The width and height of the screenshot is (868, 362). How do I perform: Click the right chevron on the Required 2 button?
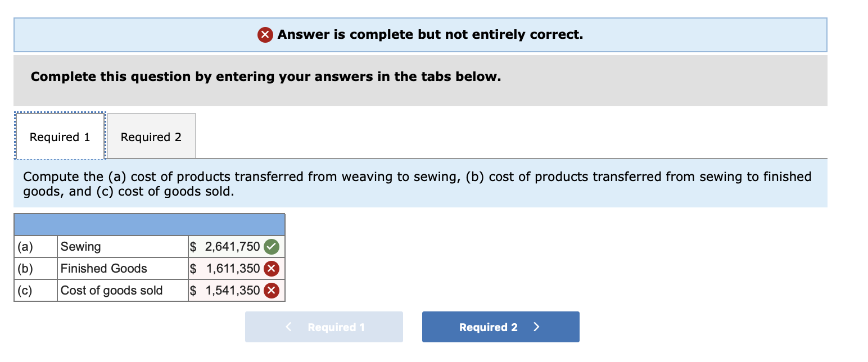click(536, 327)
